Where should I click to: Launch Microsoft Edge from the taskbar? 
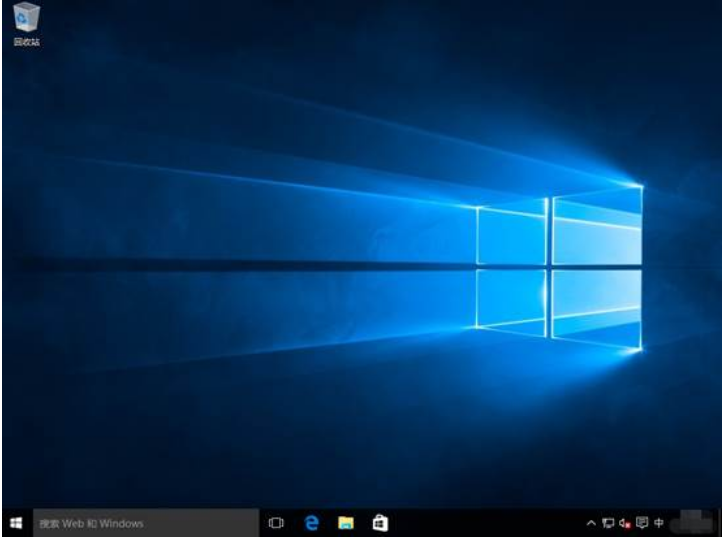[x=311, y=523]
